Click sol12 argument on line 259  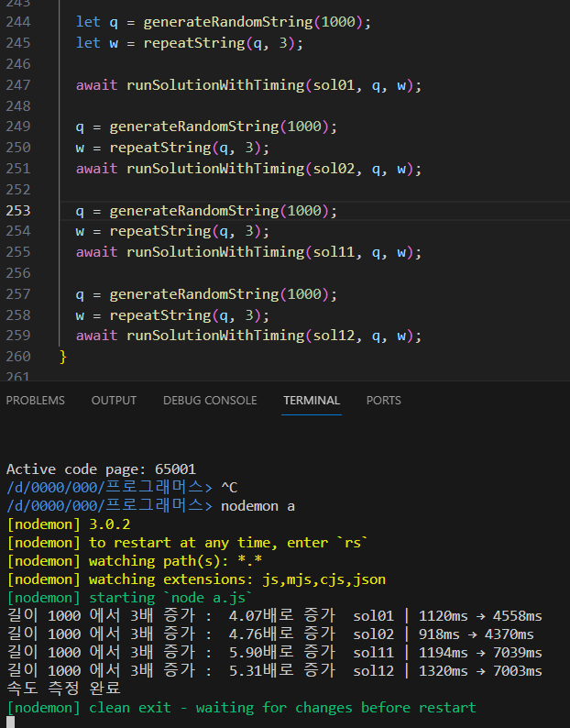pyautogui.click(x=334, y=336)
